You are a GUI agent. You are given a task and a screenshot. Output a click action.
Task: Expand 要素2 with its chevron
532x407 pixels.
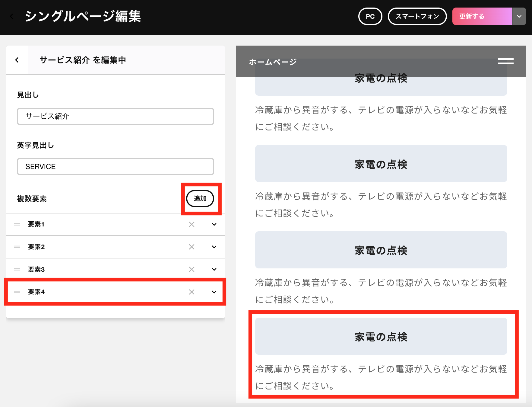214,247
